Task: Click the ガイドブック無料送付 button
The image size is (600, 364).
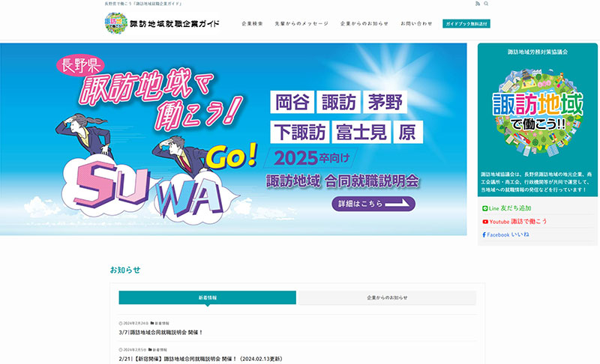Action: 466,24
